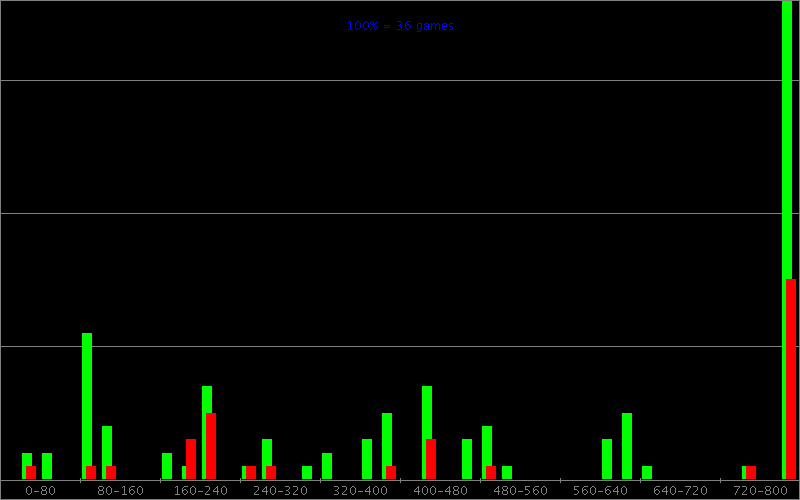Select the only green bar in 640-720 range

click(x=647, y=472)
